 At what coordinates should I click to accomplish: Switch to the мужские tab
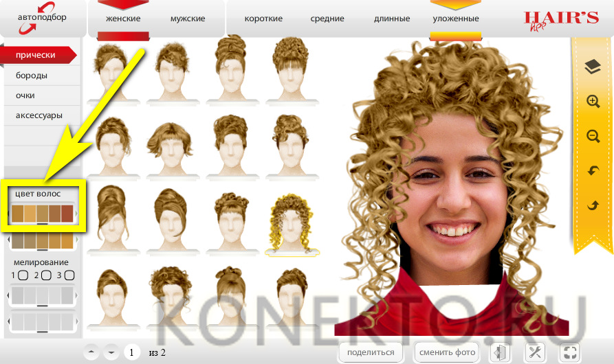coord(188,19)
